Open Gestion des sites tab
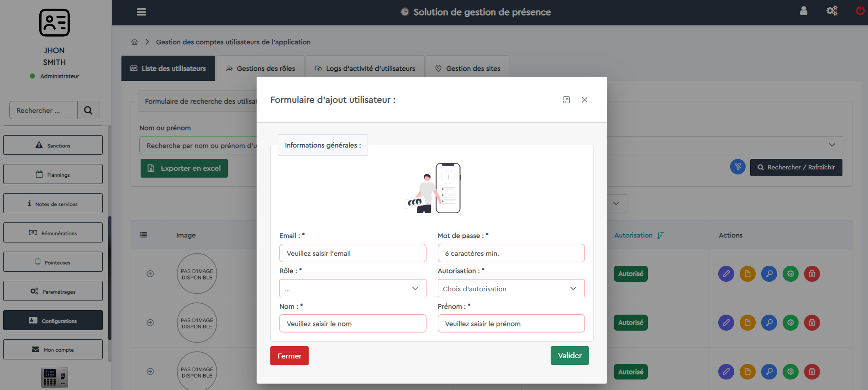The width and height of the screenshot is (868, 390). [468, 69]
